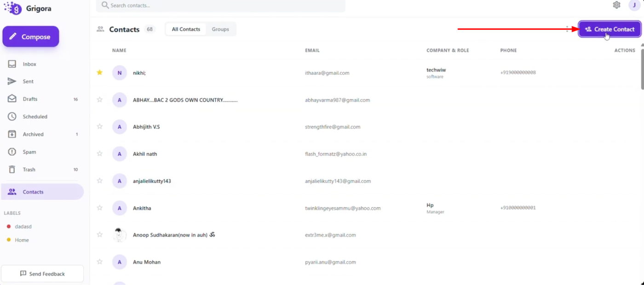This screenshot has height=285, width=644.
Task: Star the Anoop Sudhakaran contact
Action: coord(99,234)
